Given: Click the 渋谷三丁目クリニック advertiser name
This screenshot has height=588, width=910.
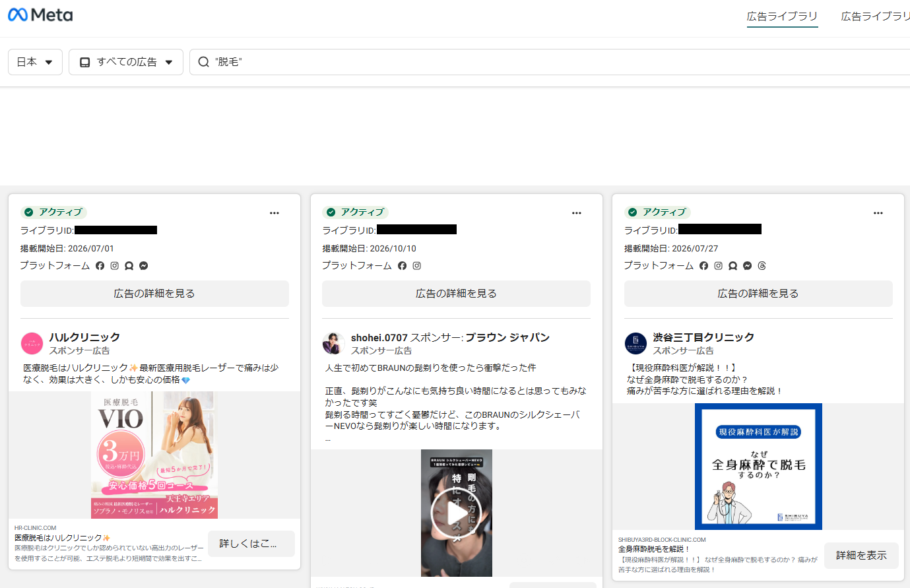Looking at the screenshot, I should point(703,337).
